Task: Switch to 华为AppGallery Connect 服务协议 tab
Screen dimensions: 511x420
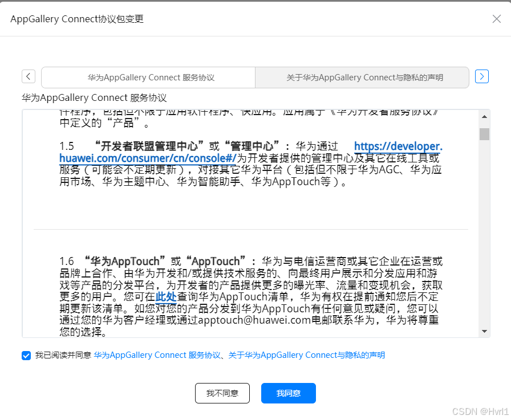Action: click(148, 78)
